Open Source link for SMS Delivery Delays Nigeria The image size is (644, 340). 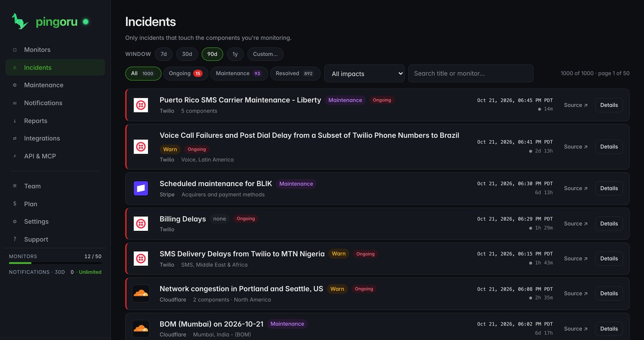tap(576, 259)
